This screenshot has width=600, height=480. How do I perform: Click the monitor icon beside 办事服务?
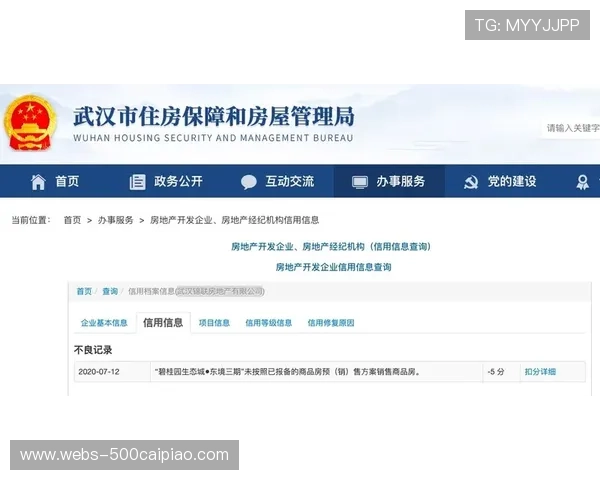(x=360, y=182)
